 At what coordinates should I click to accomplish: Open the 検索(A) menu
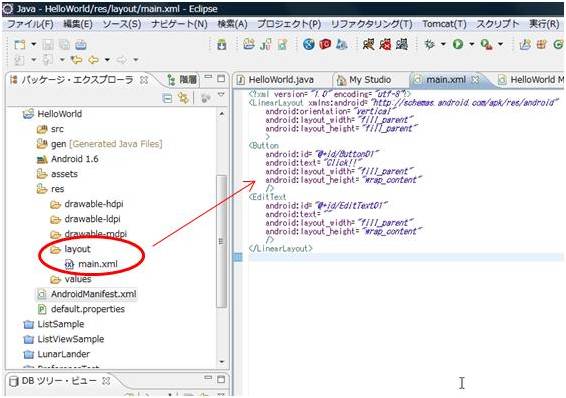point(232,25)
